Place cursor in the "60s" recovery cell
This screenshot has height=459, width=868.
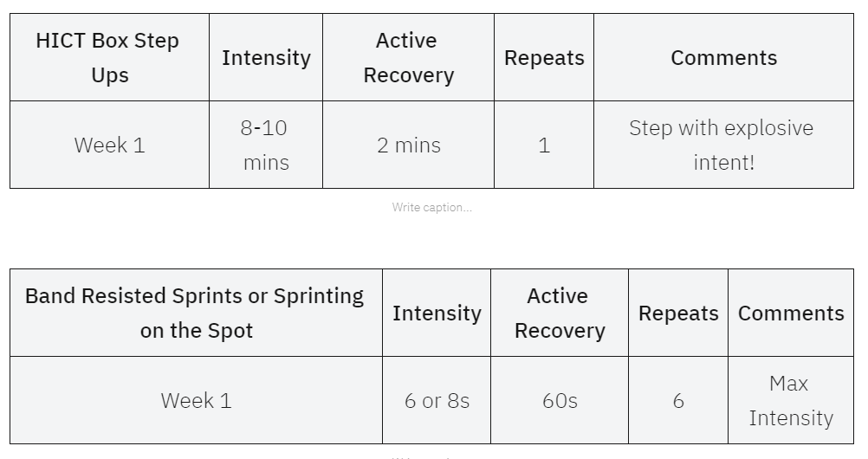[x=559, y=401]
